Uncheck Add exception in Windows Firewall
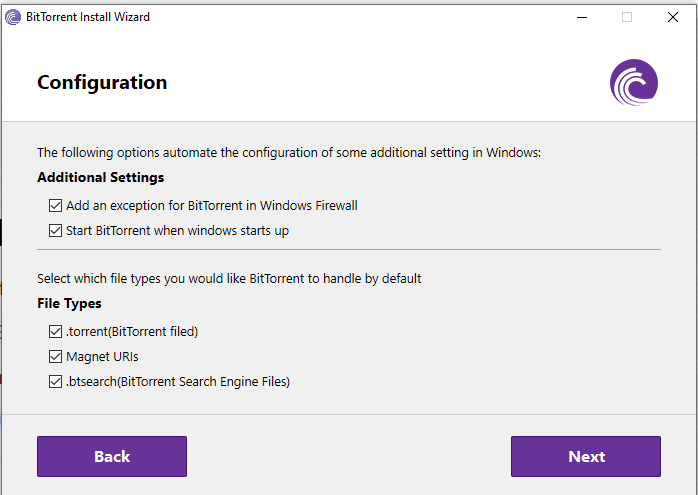 (55, 206)
